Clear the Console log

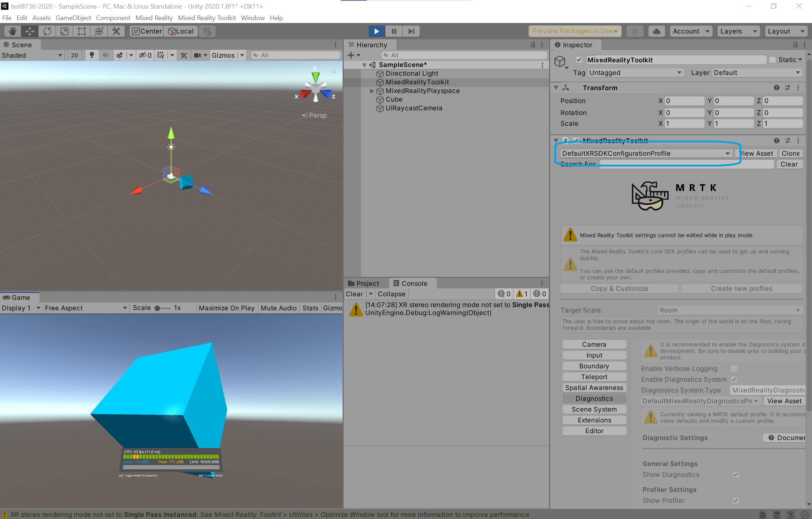click(x=354, y=294)
